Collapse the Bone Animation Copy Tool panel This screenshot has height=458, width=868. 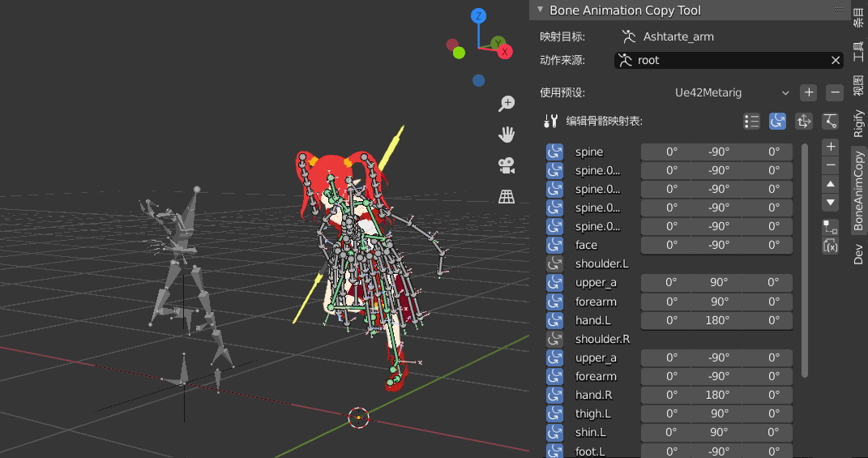[541, 10]
